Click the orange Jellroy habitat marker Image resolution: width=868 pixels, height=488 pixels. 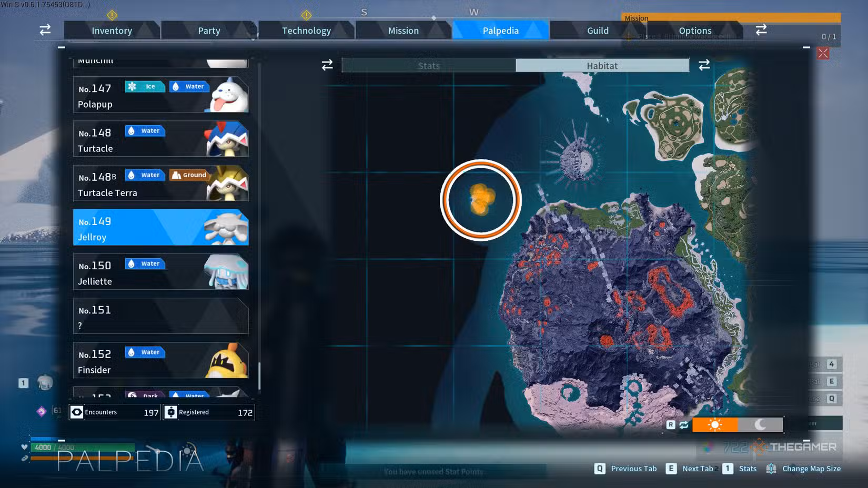point(481,199)
